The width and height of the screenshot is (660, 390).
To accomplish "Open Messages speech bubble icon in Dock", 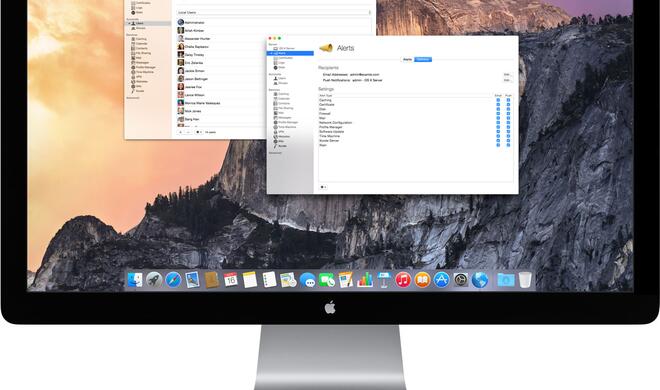I will (308, 280).
